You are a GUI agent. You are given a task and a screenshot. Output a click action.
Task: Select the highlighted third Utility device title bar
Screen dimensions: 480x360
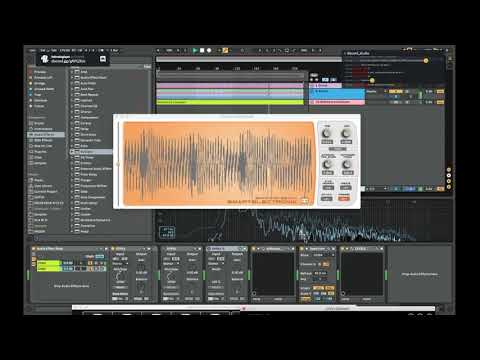click(x=227, y=249)
